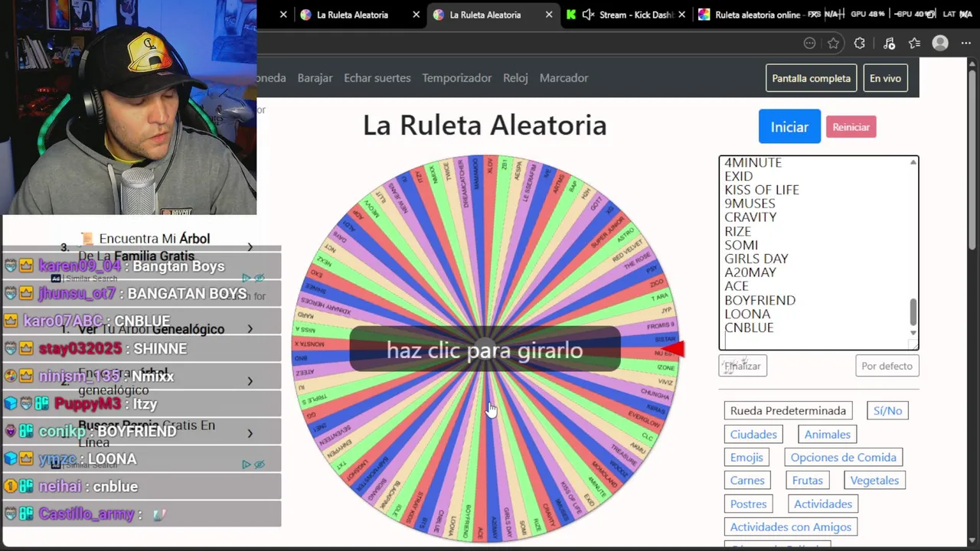The height and width of the screenshot is (551, 980).
Task: Click the ACE line in entries box
Action: (737, 286)
